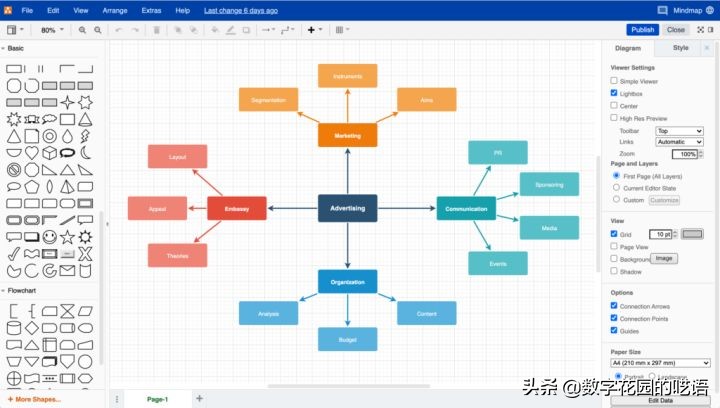Click the globe language icon
Screen dimensions: 720x408
(x=710, y=10)
